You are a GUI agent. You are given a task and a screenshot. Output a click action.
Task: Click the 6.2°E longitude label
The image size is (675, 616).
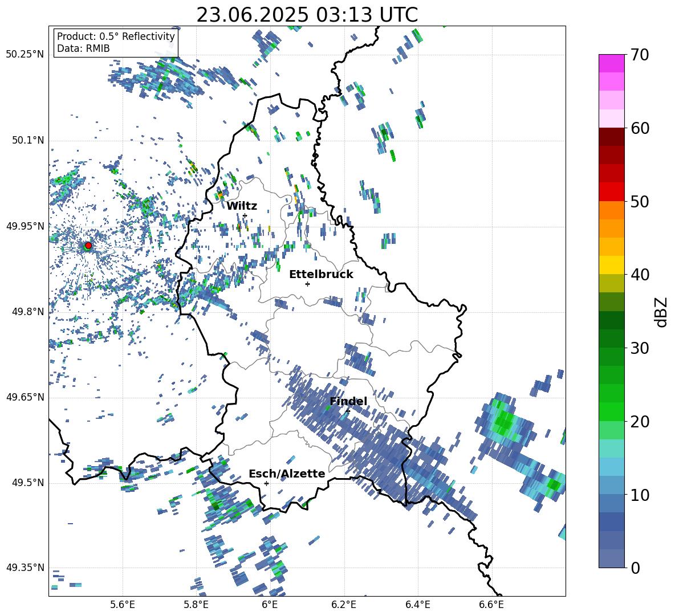(x=344, y=605)
